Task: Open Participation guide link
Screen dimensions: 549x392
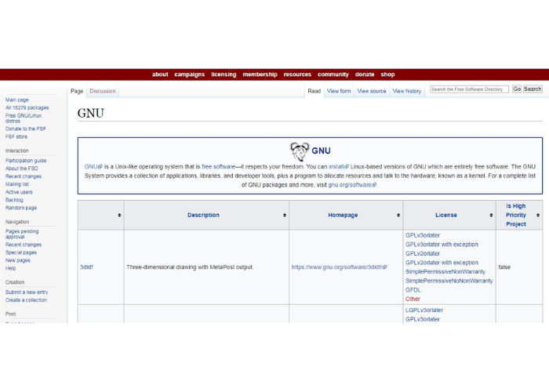Action: tap(26, 161)
